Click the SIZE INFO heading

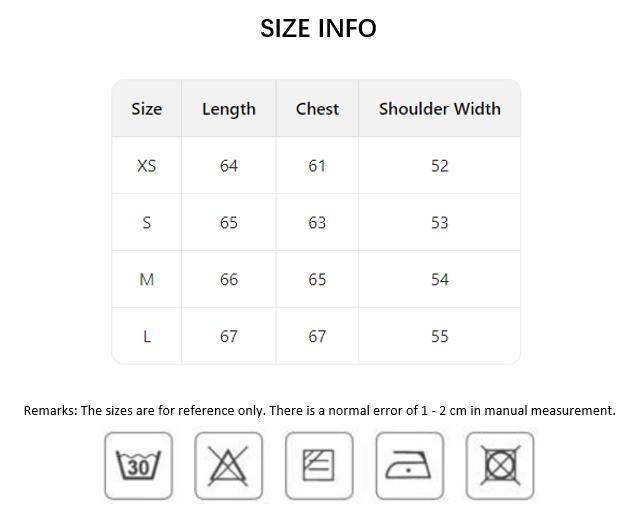coord(318,28)
